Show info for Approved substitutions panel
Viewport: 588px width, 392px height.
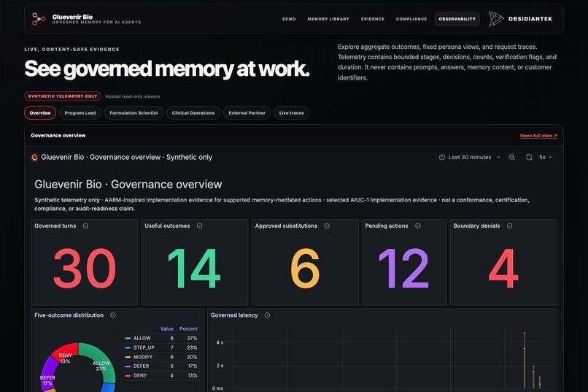pos(327,226)
